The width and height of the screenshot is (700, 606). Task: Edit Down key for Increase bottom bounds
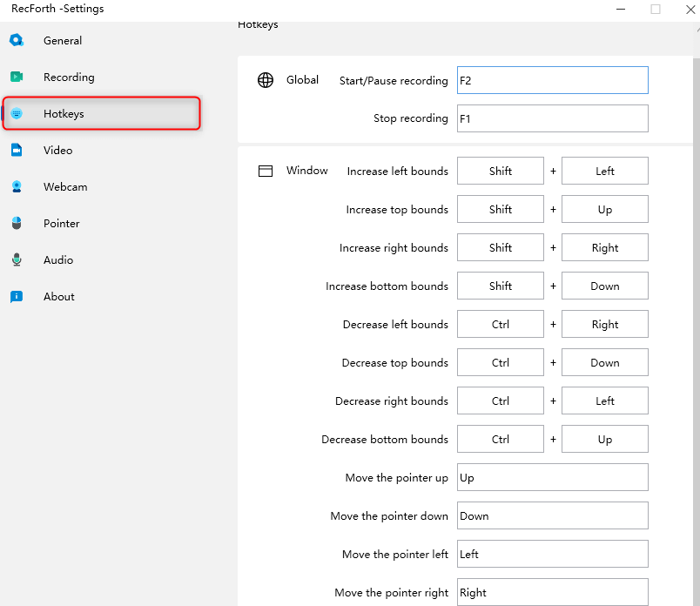pos(605,286)
